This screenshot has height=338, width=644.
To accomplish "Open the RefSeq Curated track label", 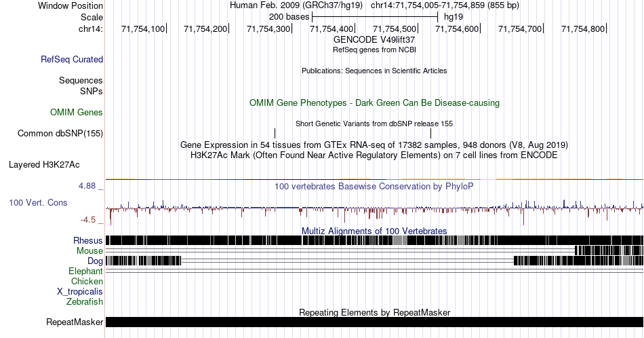I will click(72, 59).
